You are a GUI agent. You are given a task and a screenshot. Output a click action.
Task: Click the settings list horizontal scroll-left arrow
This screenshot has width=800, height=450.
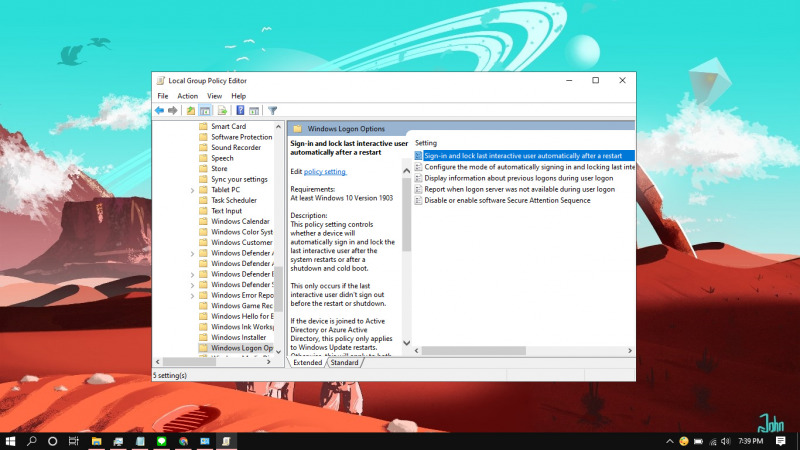[x=417, y=351]
